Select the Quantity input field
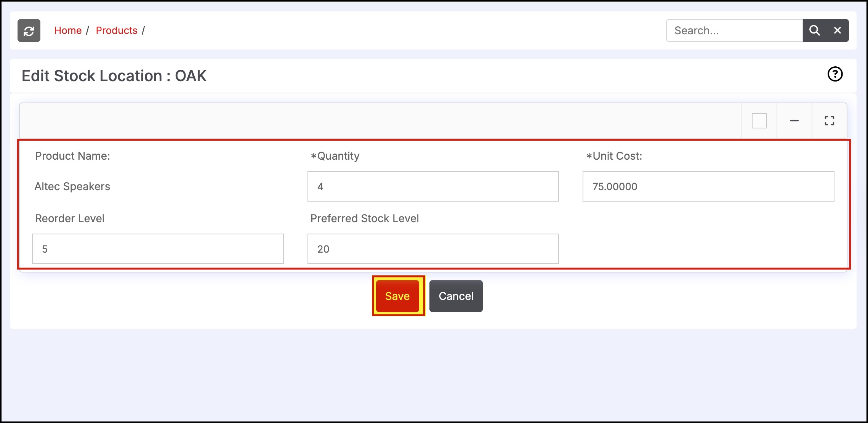Image resolution: width=868 pixels, height=423 pixels. coord(433,186)
